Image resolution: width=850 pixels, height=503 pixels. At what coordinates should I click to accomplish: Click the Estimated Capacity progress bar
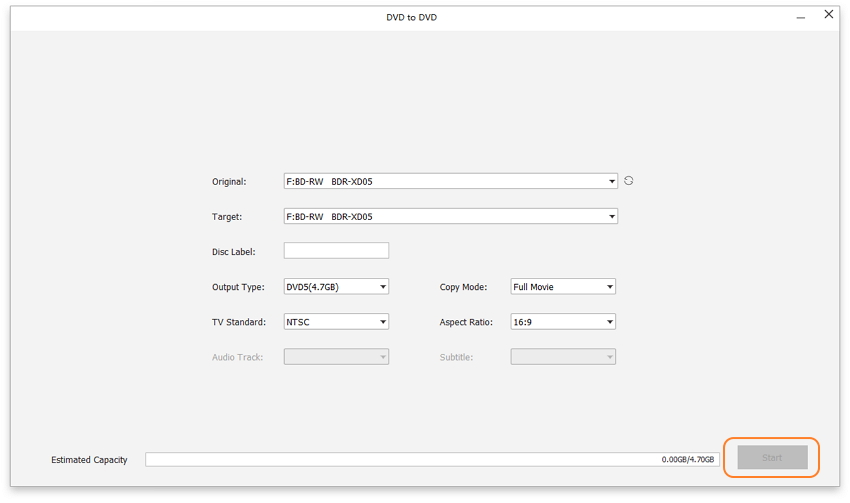point(400,460)
